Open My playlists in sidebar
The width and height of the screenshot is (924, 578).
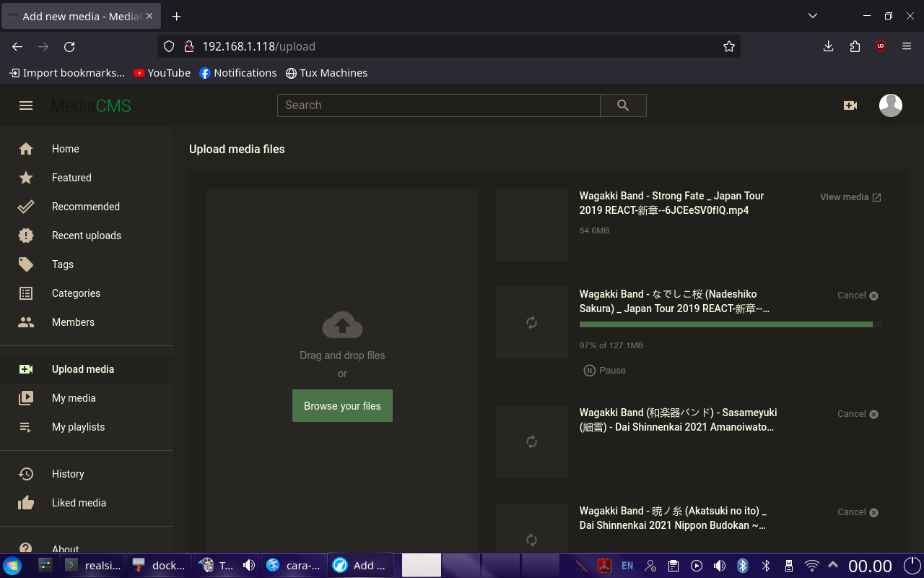[87, 427]
